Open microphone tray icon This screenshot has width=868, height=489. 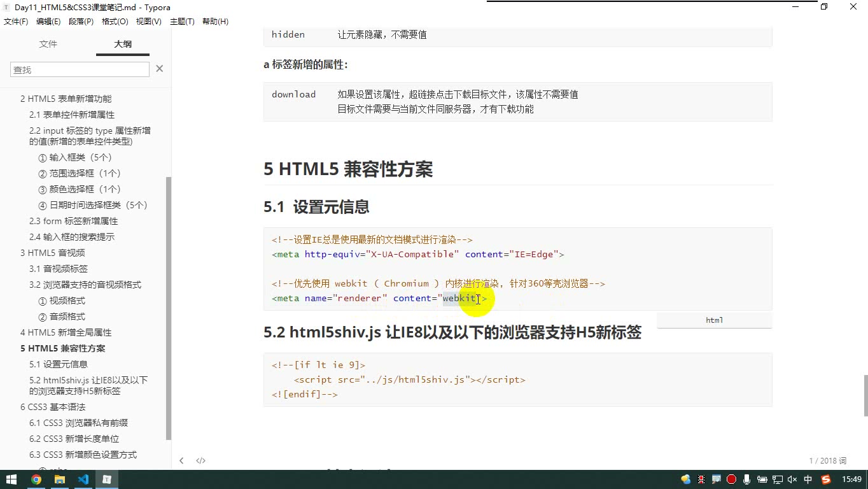tap(746, 479)
